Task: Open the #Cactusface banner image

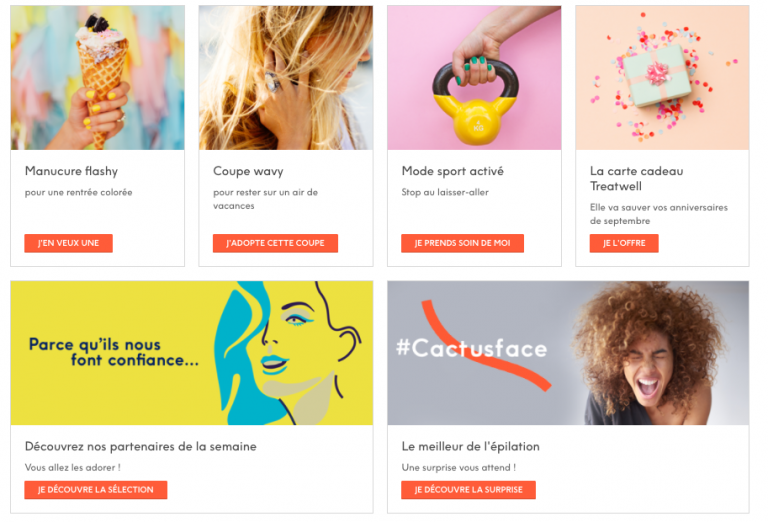Action: pyautogui.click(x=568, y=353)
